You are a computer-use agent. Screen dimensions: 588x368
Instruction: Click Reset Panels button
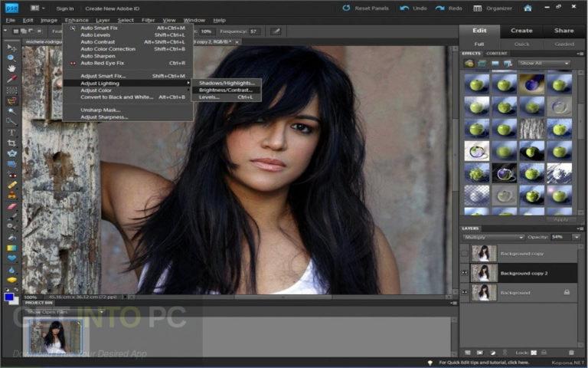pyautogui.click(x=366, y=8)
